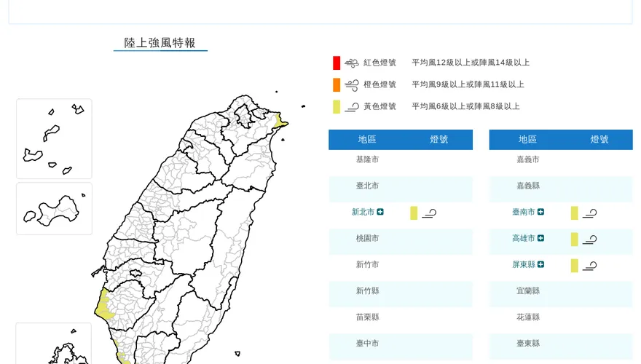Click yellow signal bar in 高雄市 row
The height and width of the screenshot is (364, 641).
click(x=575, y=239)
